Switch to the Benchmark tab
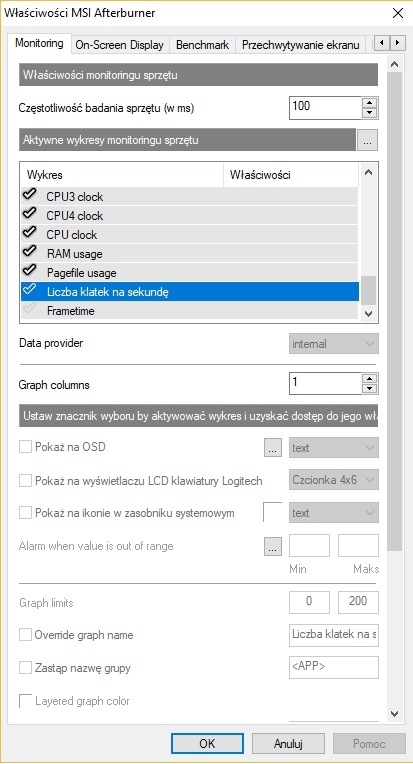Image resolution: width=413 pixels, height=764 pixels. coord(203,45)
